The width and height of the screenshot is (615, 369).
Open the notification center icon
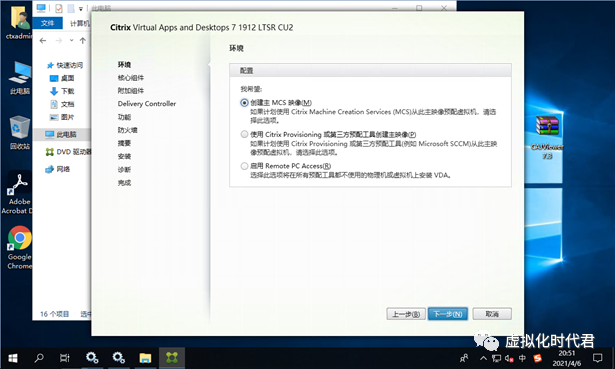click(597, 358)
